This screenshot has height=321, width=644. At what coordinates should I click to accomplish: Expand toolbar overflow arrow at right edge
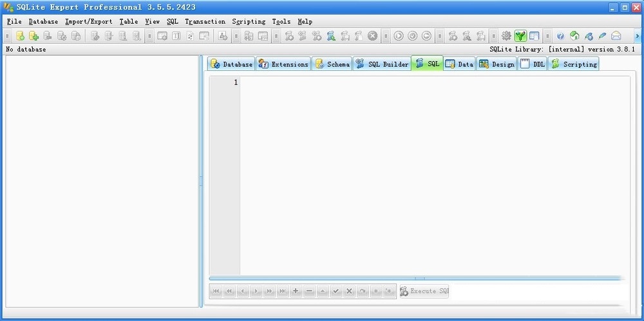[638, 36]
